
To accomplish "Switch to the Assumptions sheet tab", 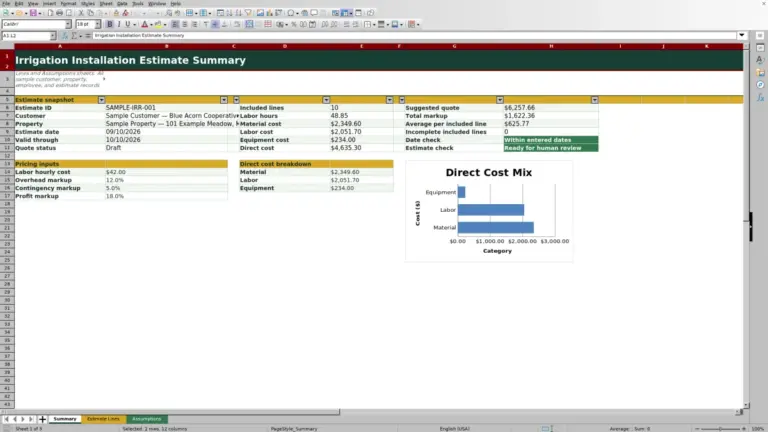I will [146, 419].
